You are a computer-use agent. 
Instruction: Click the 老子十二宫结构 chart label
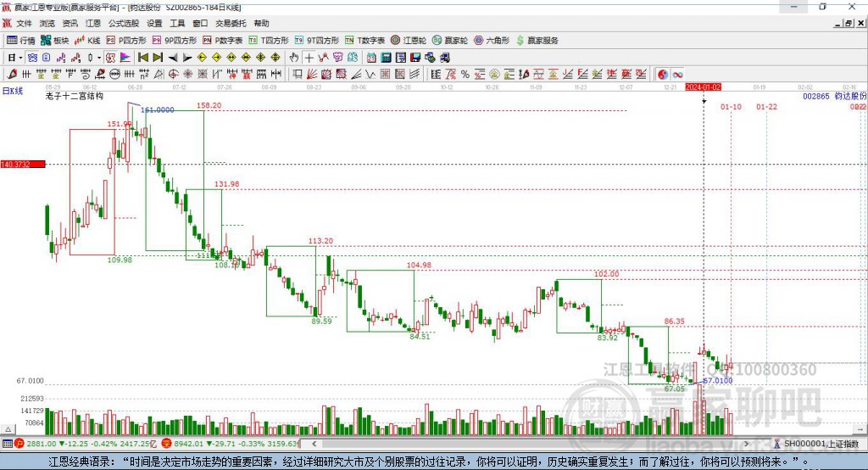coord(75,96)
